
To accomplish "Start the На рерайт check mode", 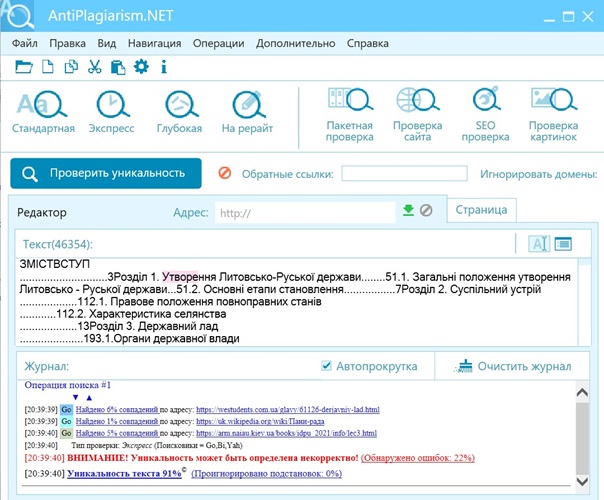I will pyautogui.click(x=247, y=112).
